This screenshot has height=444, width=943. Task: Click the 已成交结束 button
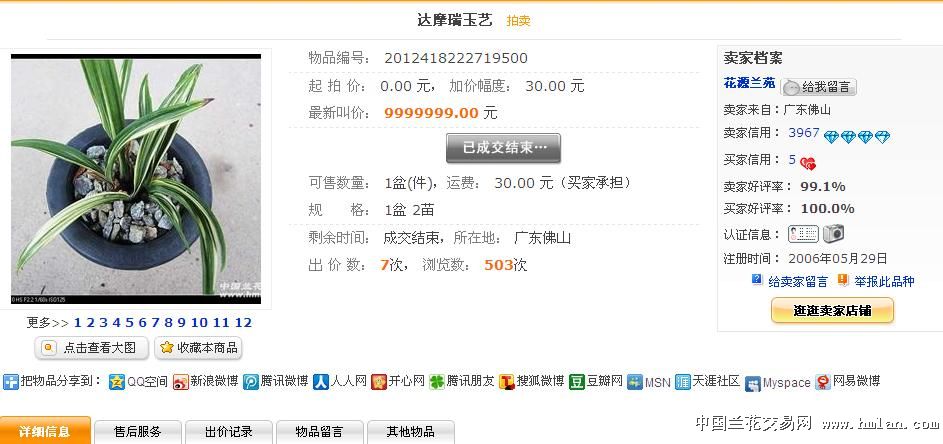coord(503,148)
